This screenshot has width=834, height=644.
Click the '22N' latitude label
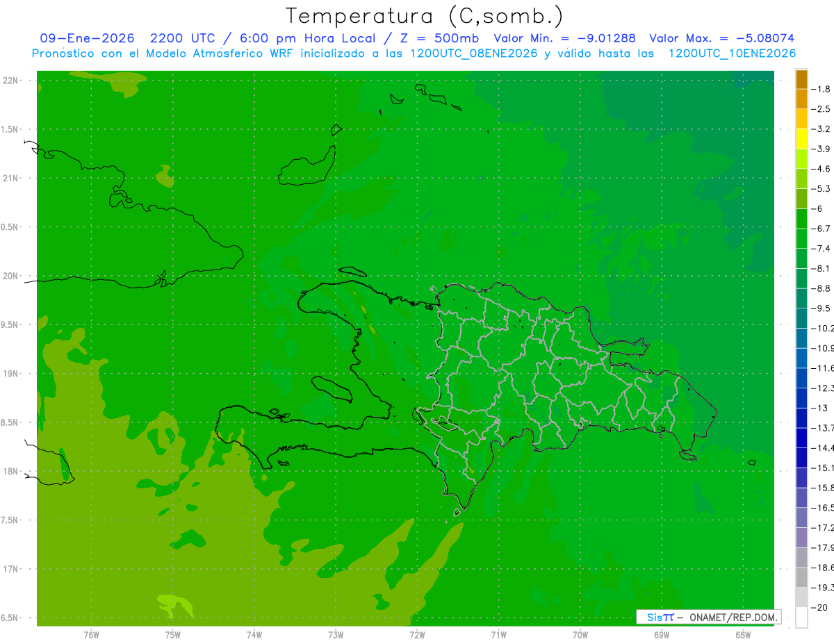pos(12,81)
